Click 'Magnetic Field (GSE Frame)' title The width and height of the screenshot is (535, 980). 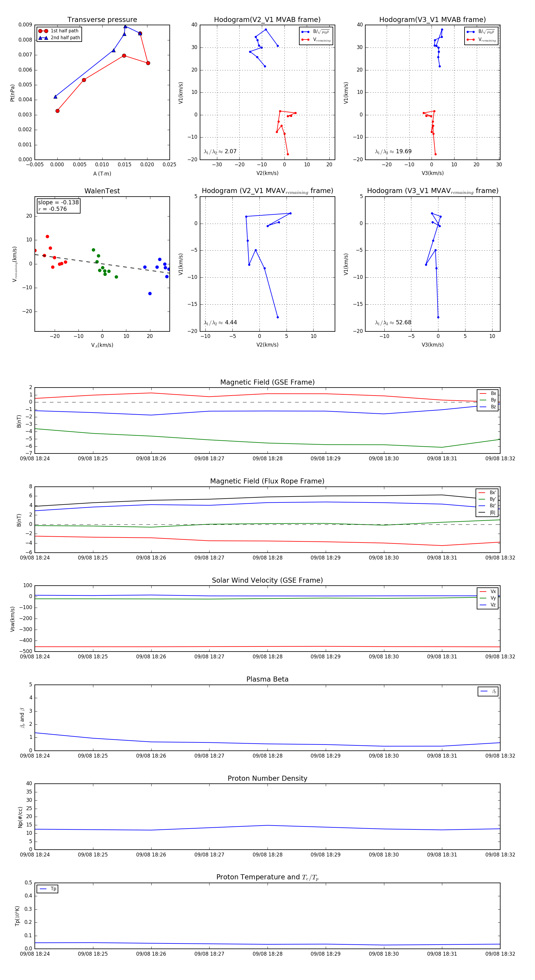coord(267,382)
